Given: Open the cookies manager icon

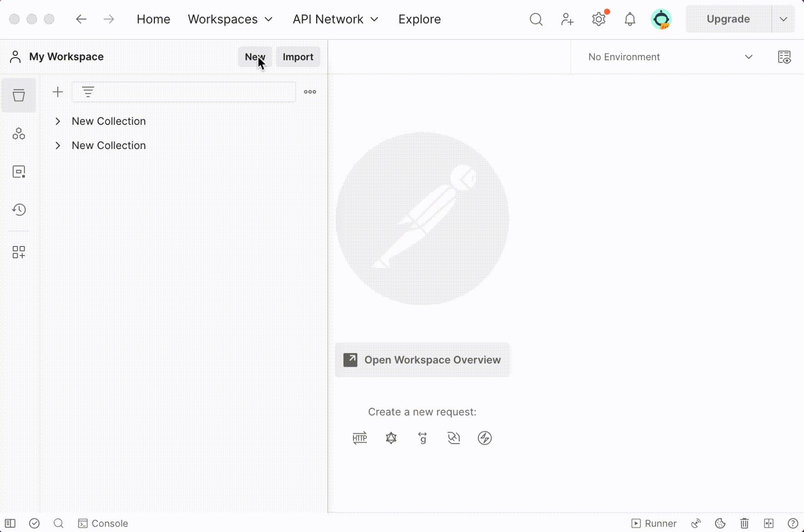Looking at the screenshot, I should click(720, 523).
